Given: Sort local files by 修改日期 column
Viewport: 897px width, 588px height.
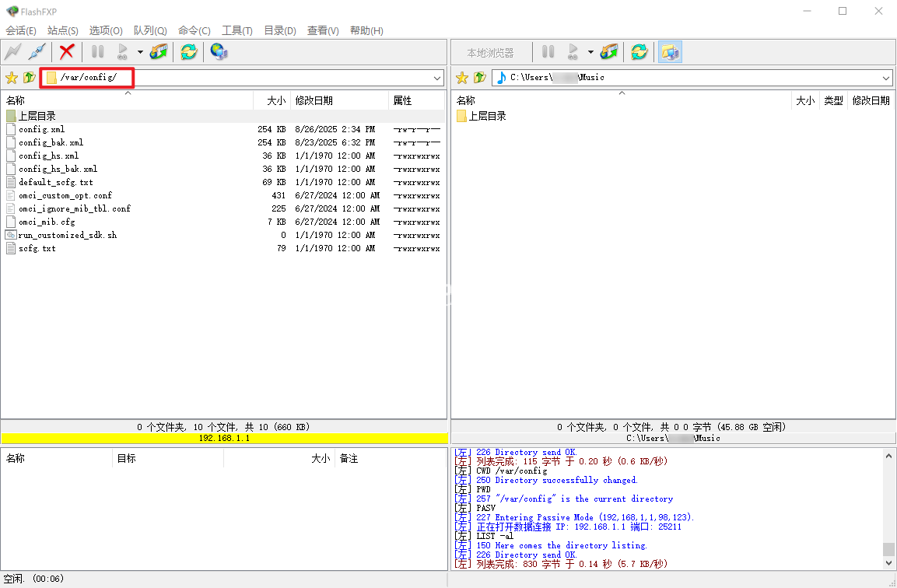Looking at the screenshot, I should pyautogui.click(x=871, y=100).
